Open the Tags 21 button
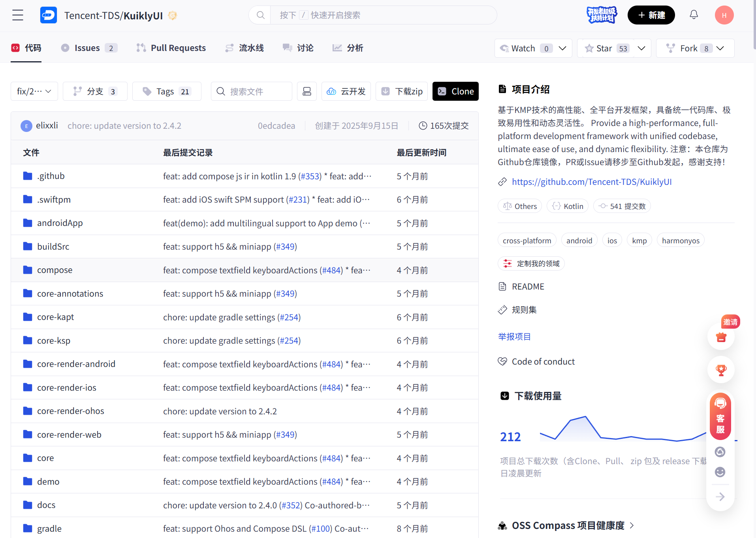 coord(167,91)
